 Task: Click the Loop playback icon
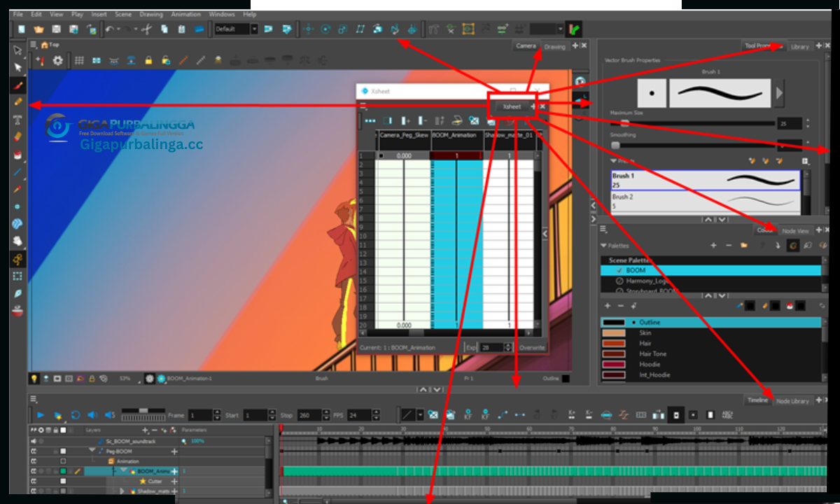76,415
